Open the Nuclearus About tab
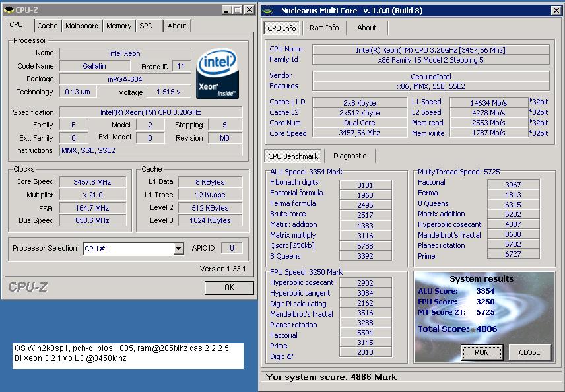 pos(367,28)
